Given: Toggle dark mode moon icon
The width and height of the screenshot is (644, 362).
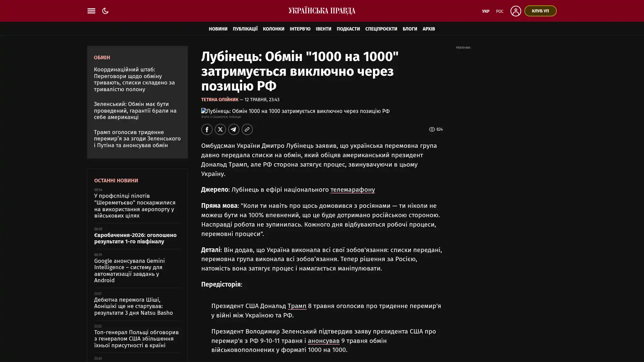Looking at the screenshot, I should [x=105, y=11].
